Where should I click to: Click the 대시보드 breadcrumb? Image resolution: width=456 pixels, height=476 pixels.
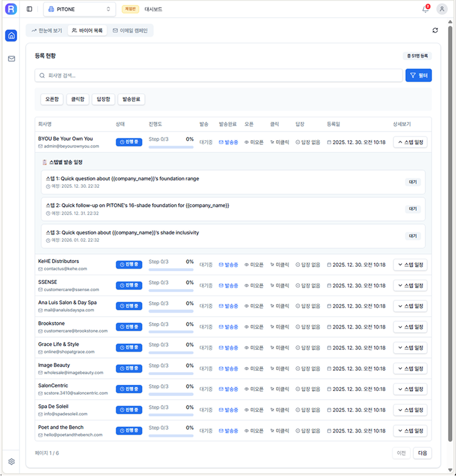click(153, 9)
